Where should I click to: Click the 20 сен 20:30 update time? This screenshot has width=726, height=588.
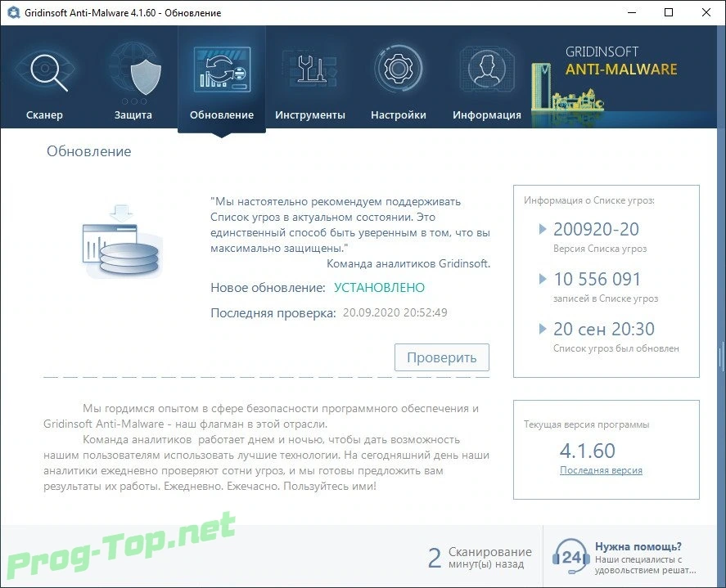(x=604, y=329)
